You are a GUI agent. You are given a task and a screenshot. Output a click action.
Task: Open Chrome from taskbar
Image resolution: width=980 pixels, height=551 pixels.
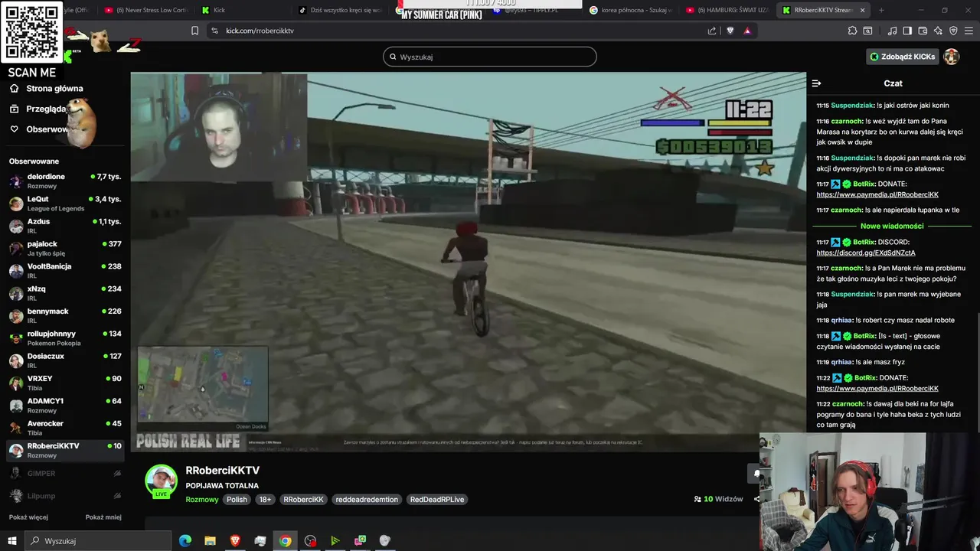tap(285, 541)
